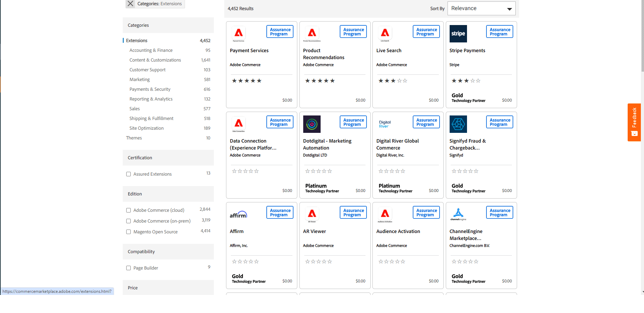Filter by Content & Customizations

(x=155, y=60)
